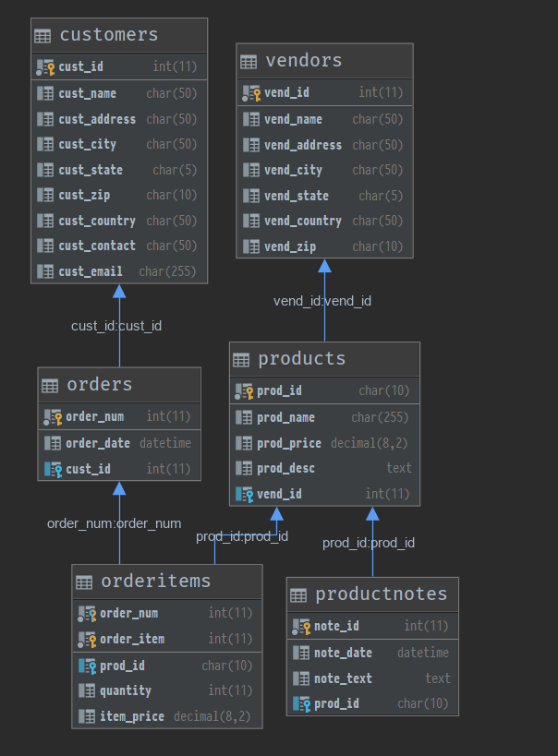Select the vend_state column name
This screenshot has width=558, height=756.
[x=297, y=196]
